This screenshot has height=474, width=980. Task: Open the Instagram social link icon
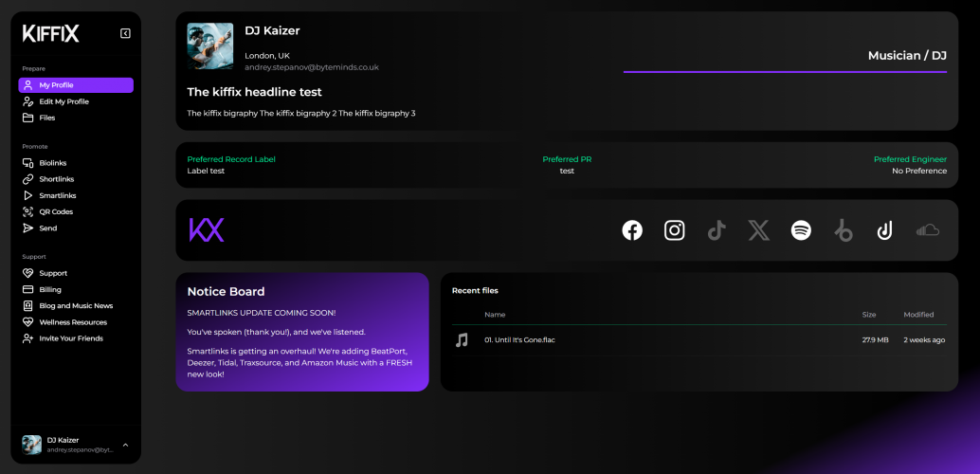(x=675, y=230)
